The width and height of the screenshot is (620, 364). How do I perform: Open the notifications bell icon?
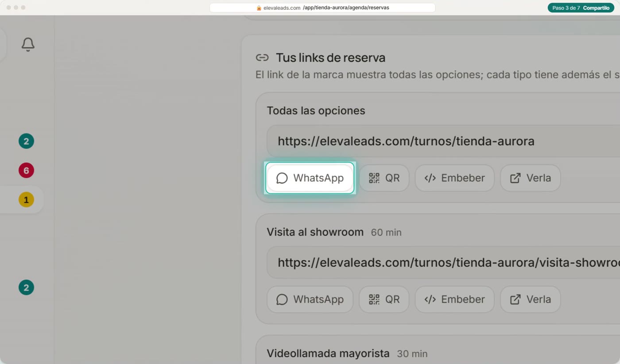click(28, 44)
